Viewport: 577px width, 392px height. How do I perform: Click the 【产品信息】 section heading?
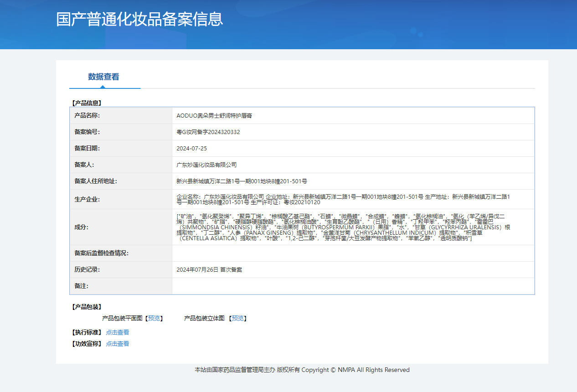[x=87, y=103]
